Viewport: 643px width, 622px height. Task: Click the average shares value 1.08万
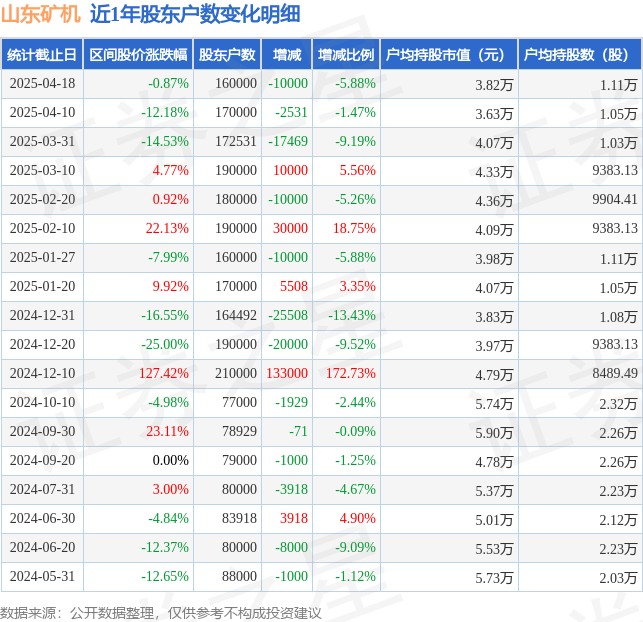click(618, 317)
